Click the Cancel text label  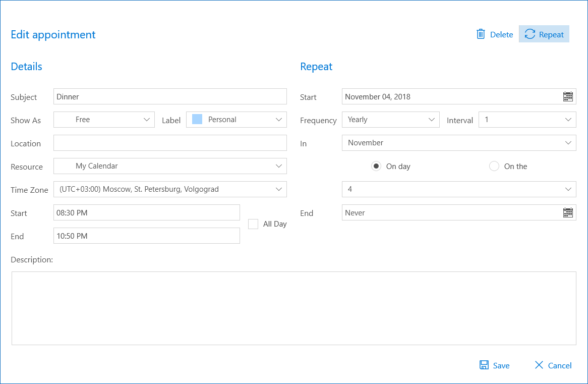pyautogui.click(x=559, y=366)
